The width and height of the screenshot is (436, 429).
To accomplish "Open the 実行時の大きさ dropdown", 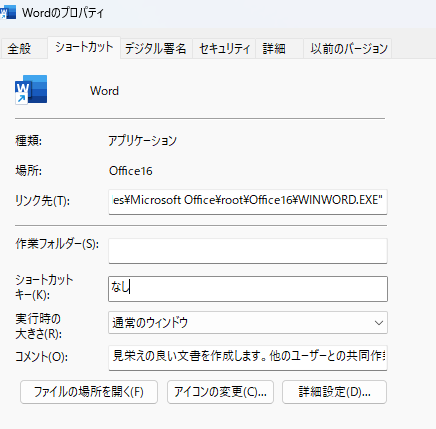I will 248,322.
